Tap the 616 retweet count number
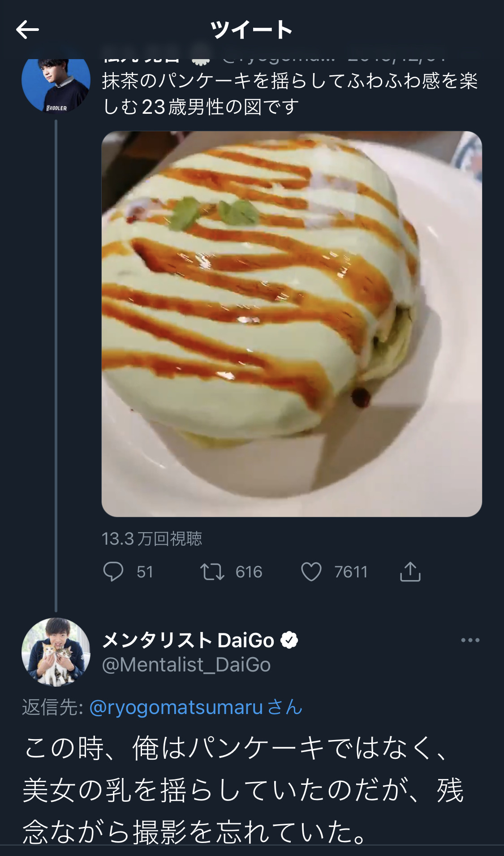 [x=249, y=572]
